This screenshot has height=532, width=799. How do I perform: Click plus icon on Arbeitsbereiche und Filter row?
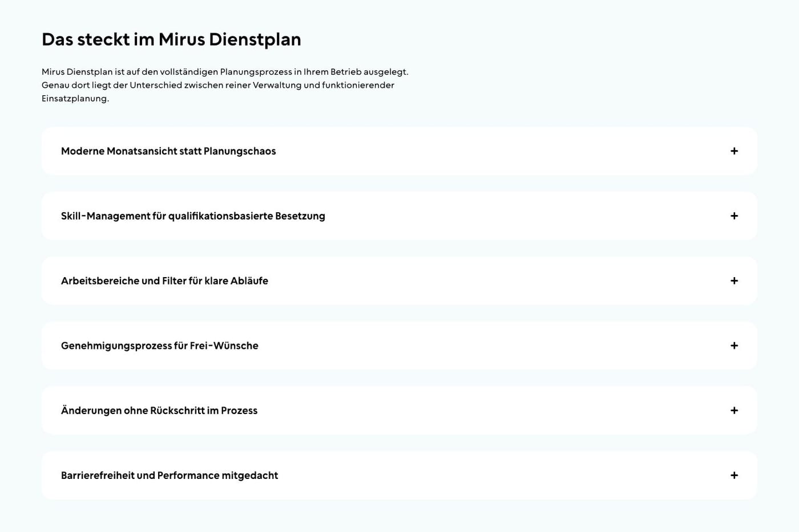(734, 281)
